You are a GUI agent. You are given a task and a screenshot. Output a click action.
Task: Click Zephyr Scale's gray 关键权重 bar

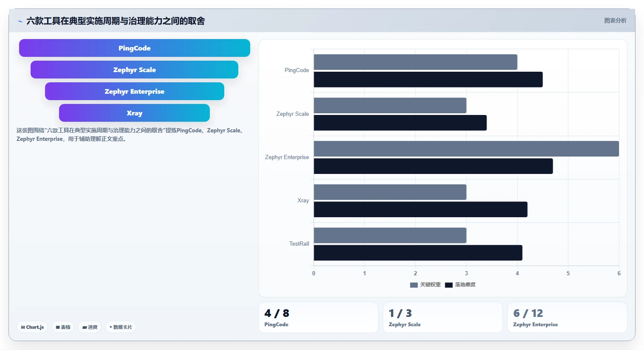[x=390, y=105]
